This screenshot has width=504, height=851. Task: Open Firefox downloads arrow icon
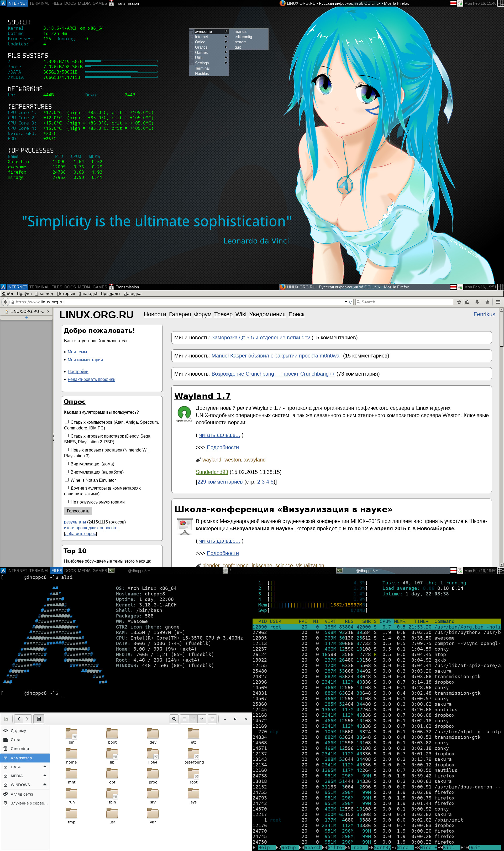pyautogui.click(x=477, y=302)
